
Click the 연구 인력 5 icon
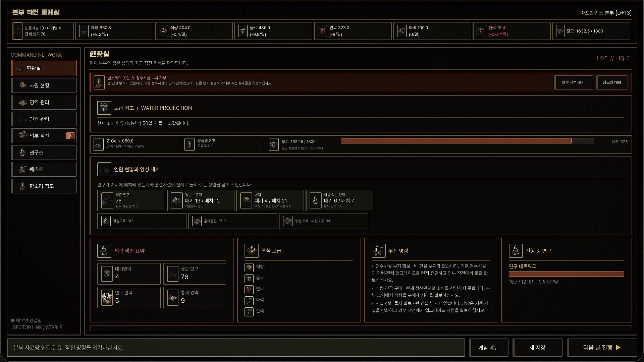click(x=107, y=298)
